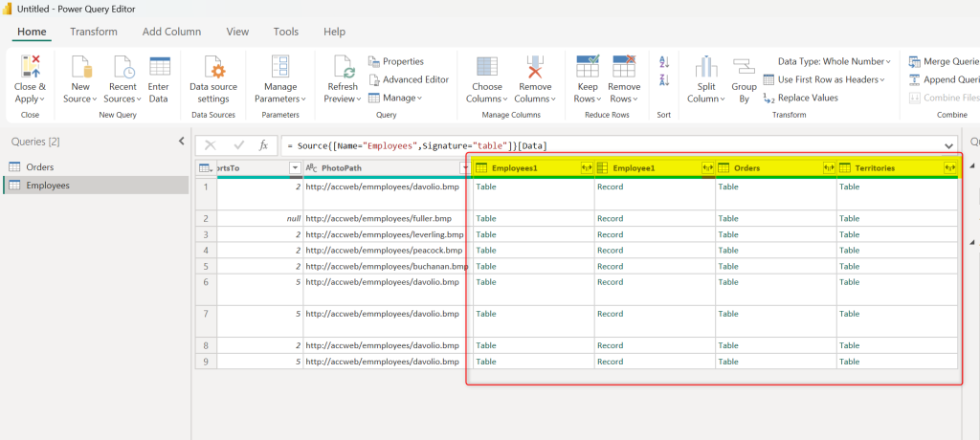
Task: Click the formula bar confirm checkmark
Action: (x=238, y=145)
